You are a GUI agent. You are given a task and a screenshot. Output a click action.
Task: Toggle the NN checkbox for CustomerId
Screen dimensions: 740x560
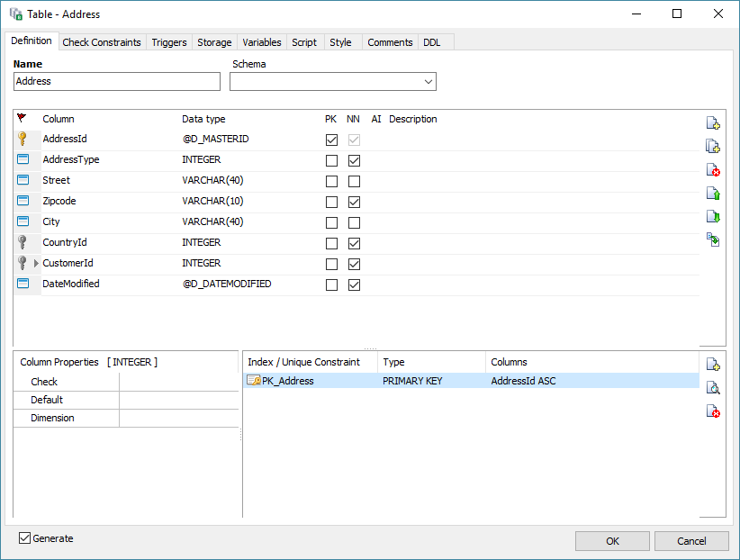[354, 264]
